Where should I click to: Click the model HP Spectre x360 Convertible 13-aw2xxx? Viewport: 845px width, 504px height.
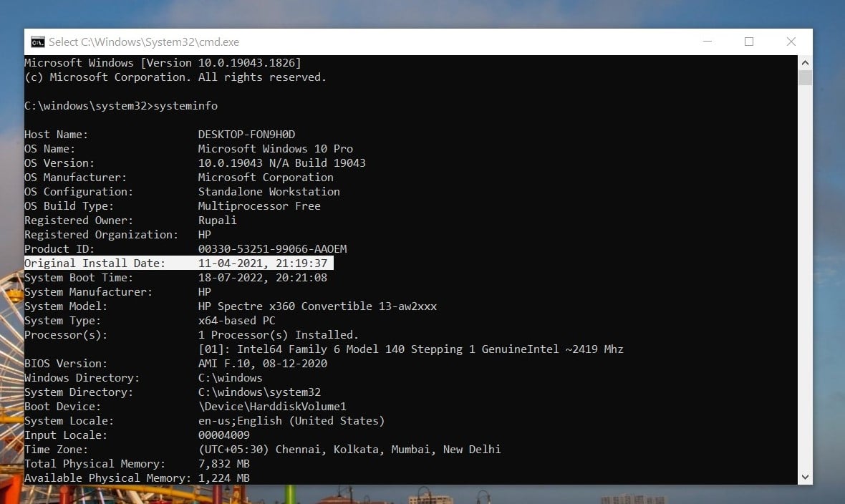[x=317, y=306]
